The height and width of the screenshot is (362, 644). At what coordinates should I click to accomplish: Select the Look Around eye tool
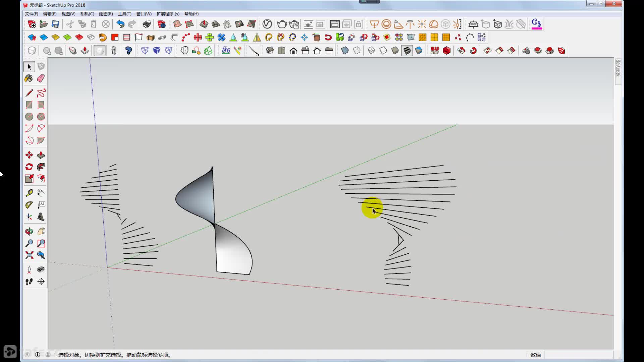[x=41, y=269]
